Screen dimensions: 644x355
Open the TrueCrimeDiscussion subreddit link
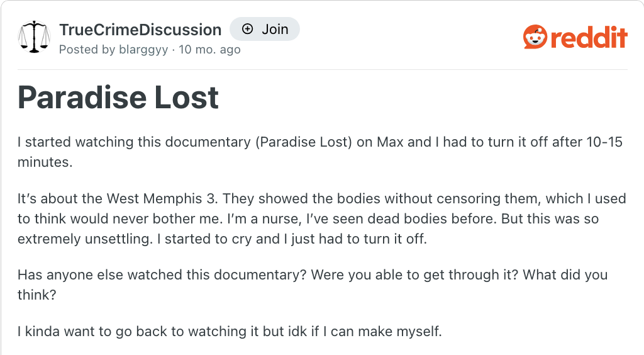pos(140,30)
